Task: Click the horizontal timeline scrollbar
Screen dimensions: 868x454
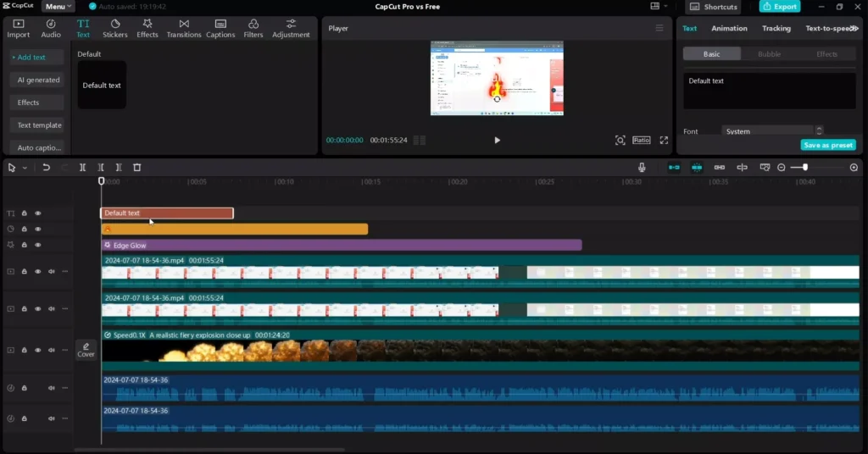Action: tap(209, 450)
